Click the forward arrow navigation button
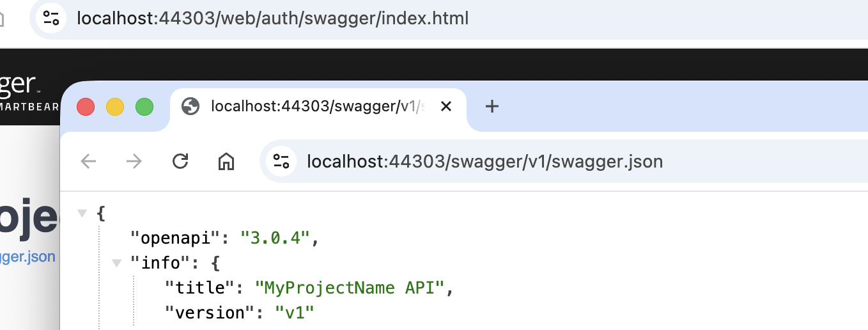Screen dimensions: 868x330 pos(134,161)
